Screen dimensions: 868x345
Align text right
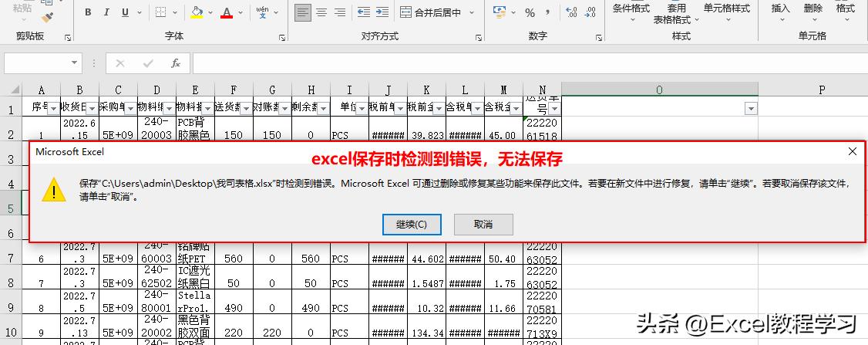341,12
